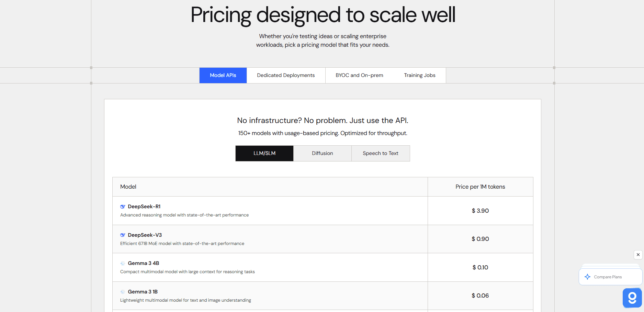
Task: Open the Training Jobs tab
Action: tap(419, 75)
